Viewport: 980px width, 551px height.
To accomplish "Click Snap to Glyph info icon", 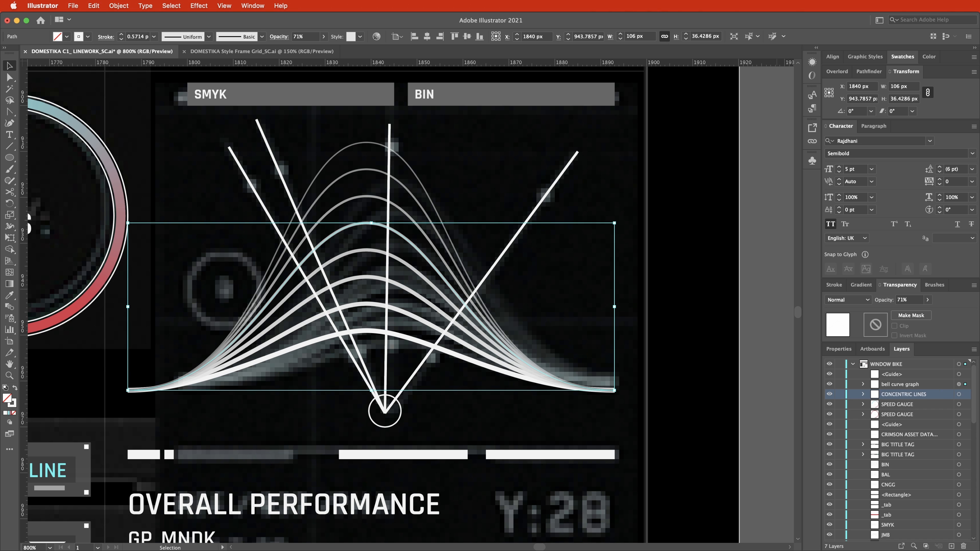I will coord(865,254).
